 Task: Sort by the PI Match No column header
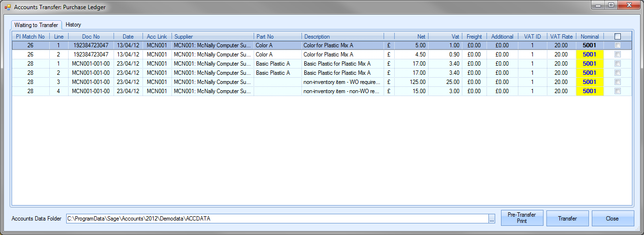[x=30, y=36]
